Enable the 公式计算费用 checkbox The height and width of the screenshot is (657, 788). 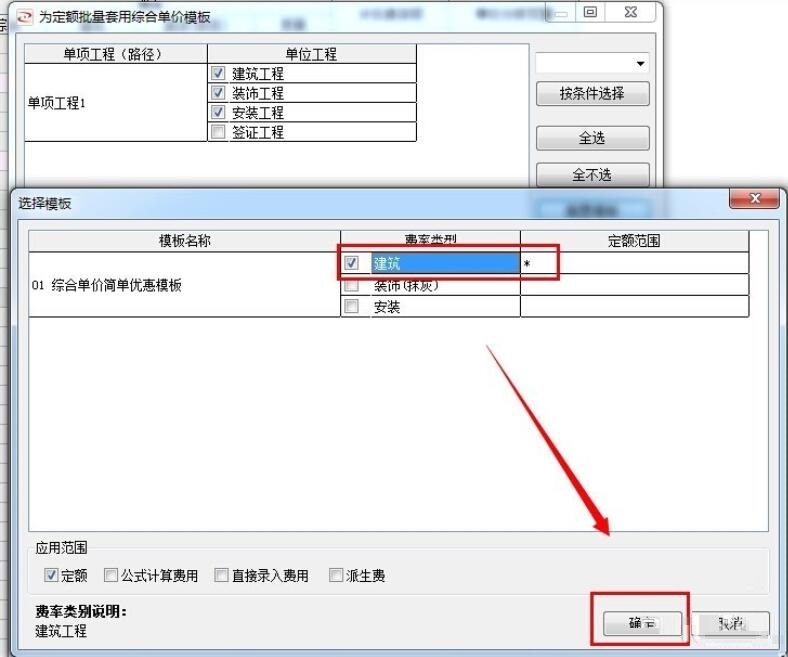111,575
